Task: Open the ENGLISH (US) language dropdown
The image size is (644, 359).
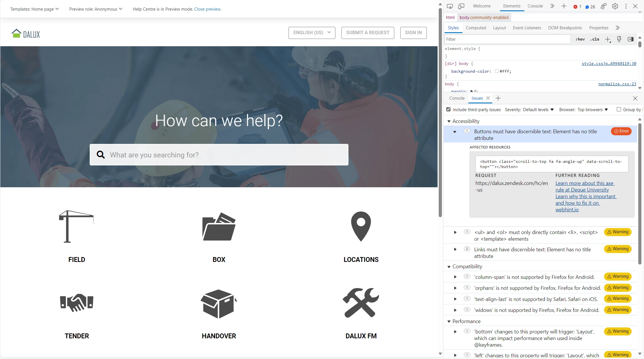Action: coord(312,33)
